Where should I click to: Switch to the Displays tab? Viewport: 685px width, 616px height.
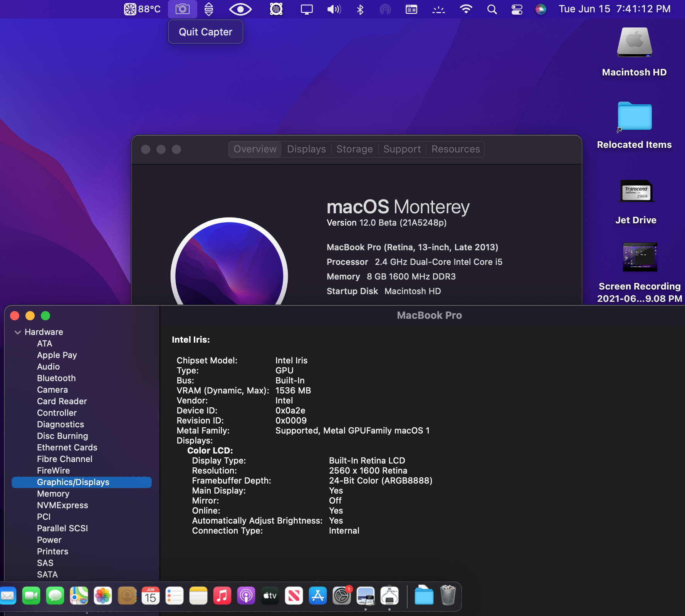307,149
